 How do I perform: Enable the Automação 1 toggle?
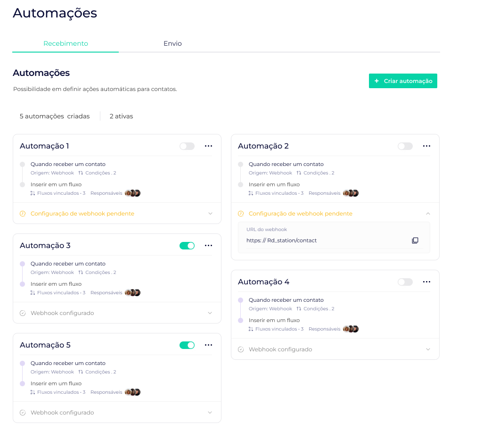(x=187, y=146)
